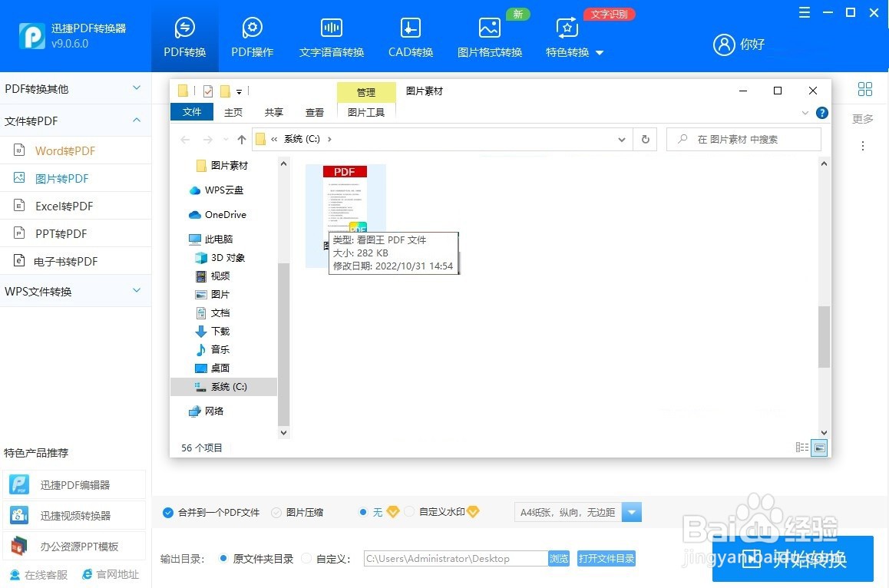The height and width of the screenshot is (588, 889).
Task: Select PPT转PDF in the sidebar
Action: pyautogui.click(x=75, y=233)
